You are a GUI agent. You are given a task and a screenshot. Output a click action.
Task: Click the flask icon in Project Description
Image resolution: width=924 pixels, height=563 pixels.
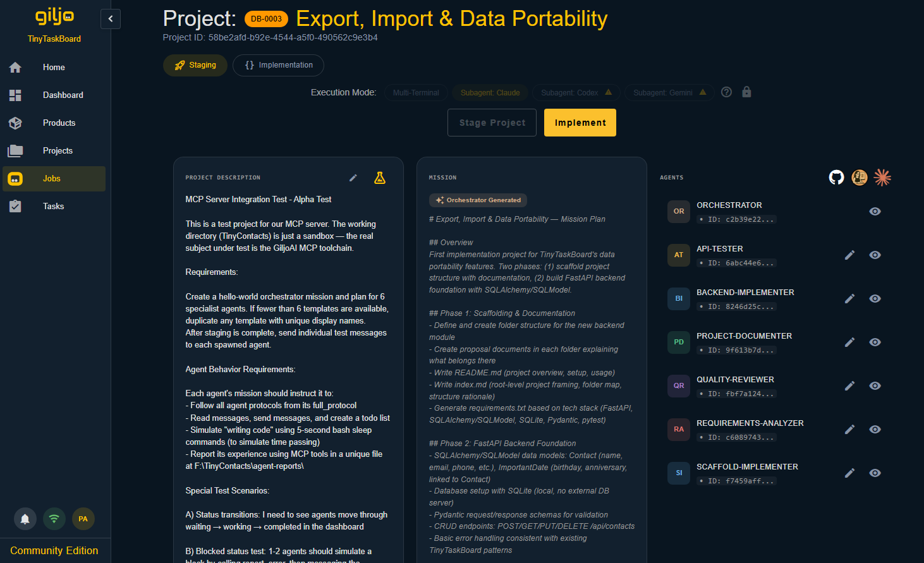380,178
